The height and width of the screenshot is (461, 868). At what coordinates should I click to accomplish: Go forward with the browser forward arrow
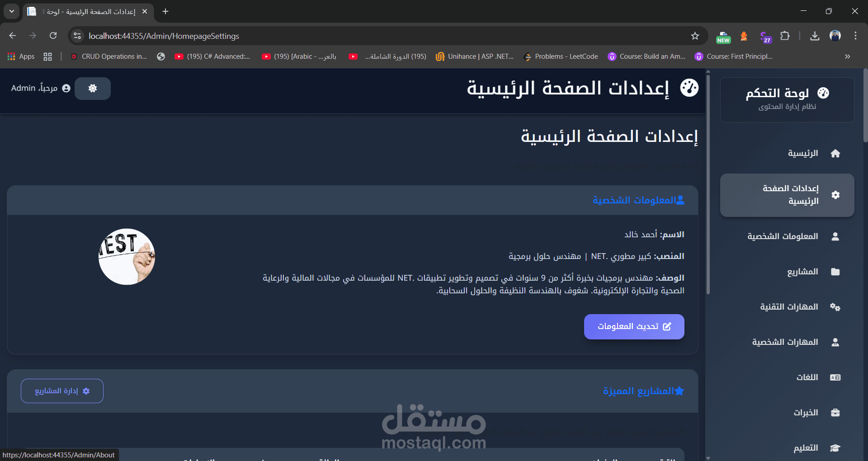33,36
